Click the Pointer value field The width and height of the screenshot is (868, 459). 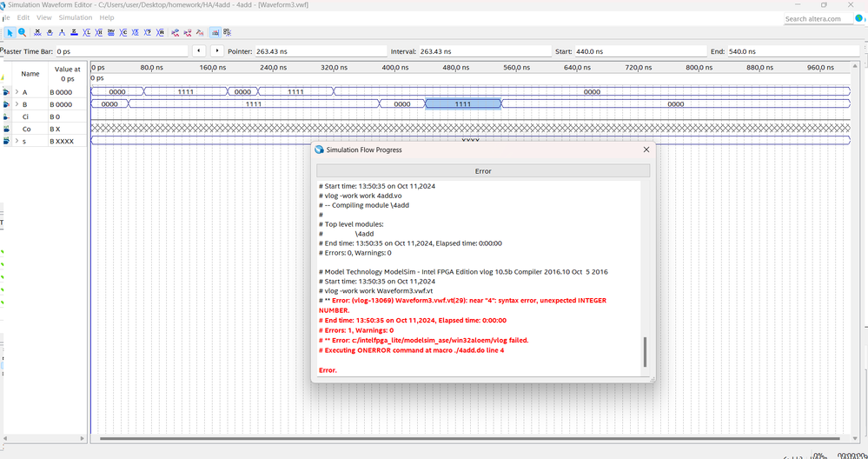(321, 51)
